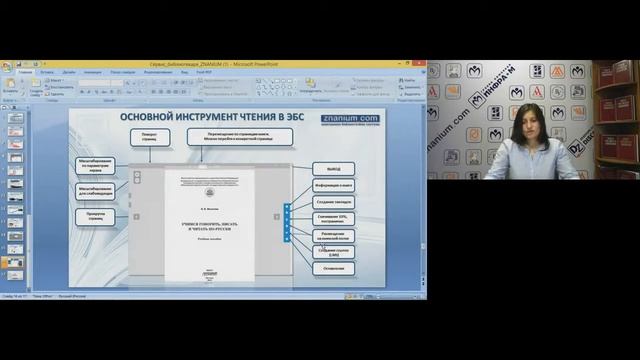Open the Рецензирование ribbon tab

tap(158, 72)
